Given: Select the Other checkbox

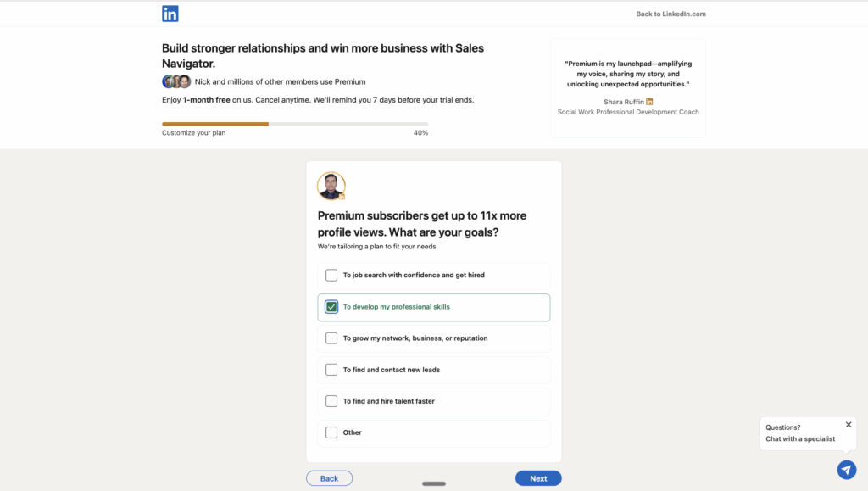Looking at the screenshot, I should (x=331, y=432).
